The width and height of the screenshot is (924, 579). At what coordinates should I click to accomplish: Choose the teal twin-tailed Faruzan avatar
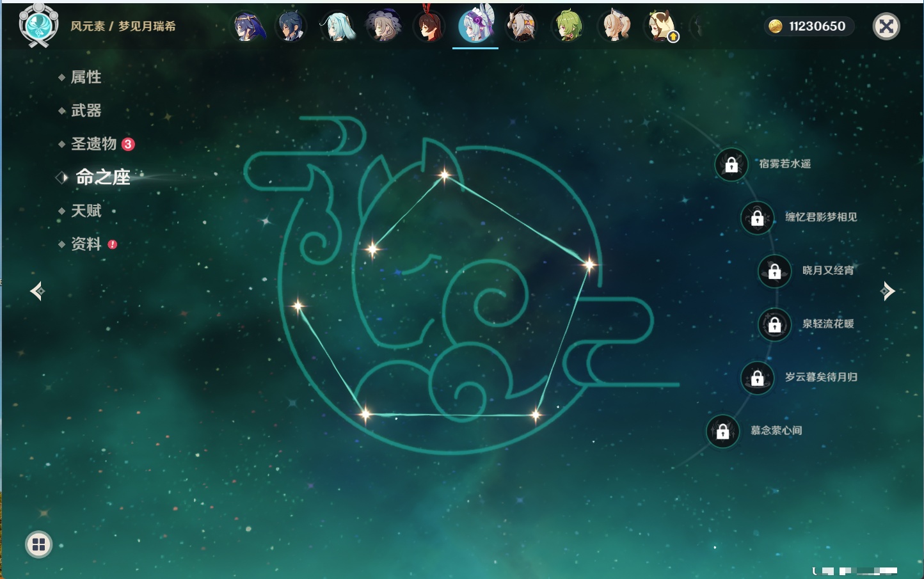pyautogui.click(x=337, y=27)
